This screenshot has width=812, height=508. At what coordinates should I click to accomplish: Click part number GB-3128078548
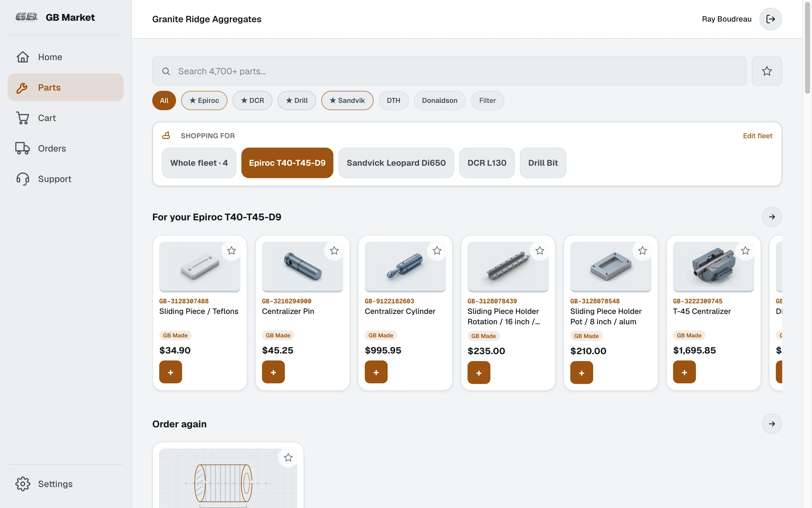click(595, 301)
